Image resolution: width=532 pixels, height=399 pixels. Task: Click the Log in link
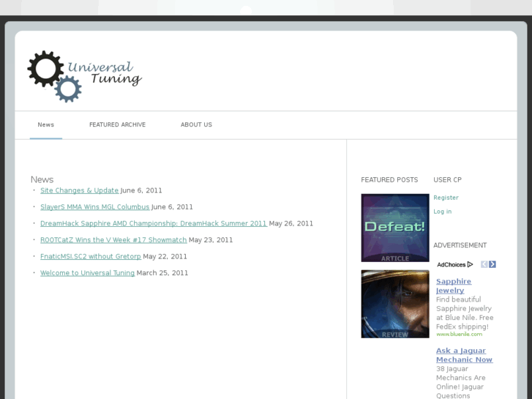click(443, 212)
